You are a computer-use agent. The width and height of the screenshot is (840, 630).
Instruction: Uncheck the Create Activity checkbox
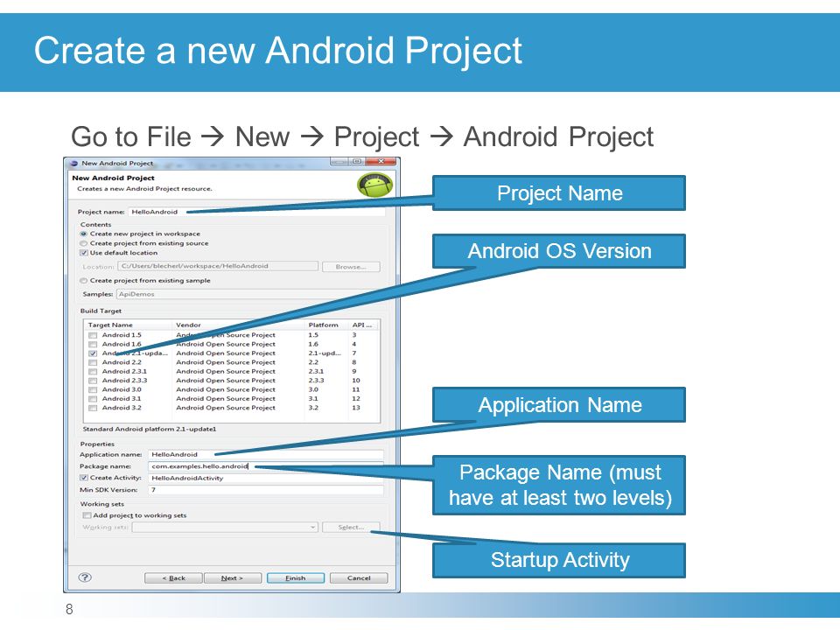coord(84,478)
